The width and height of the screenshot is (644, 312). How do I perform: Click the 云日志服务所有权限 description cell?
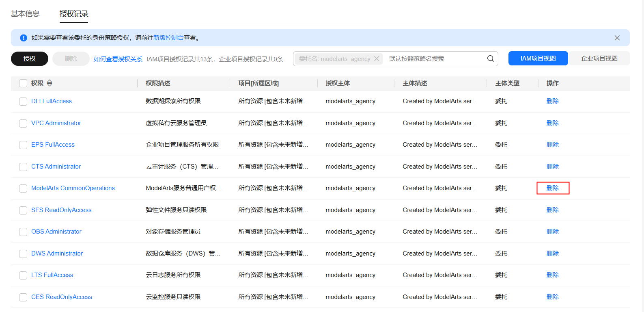click(x=173, y=275)
